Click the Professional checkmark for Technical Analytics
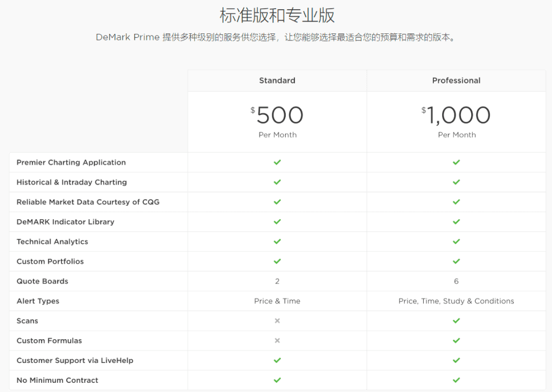Image resolution: width=552 pixels, height=392 pixels. point(456,242)
